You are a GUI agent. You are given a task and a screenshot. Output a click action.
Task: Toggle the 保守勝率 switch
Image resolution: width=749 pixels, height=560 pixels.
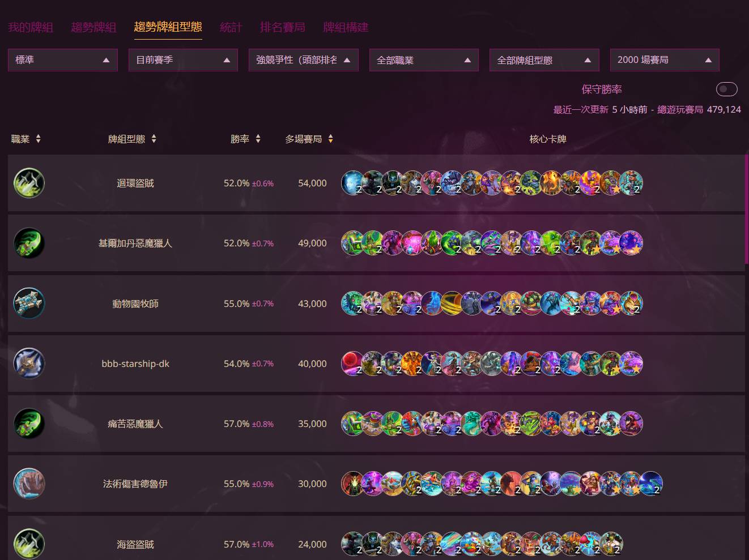(726, 89)
